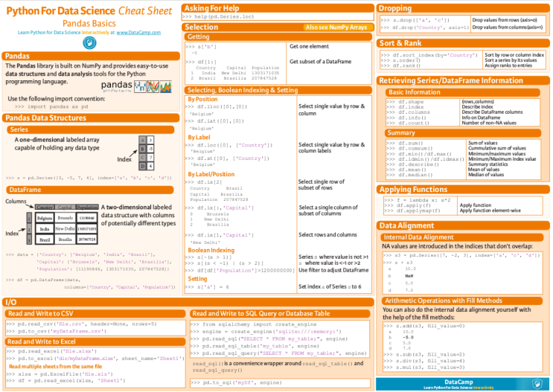Click the df.median() code line
This screenshot has height=392, width=553.
tap(409, 175)
